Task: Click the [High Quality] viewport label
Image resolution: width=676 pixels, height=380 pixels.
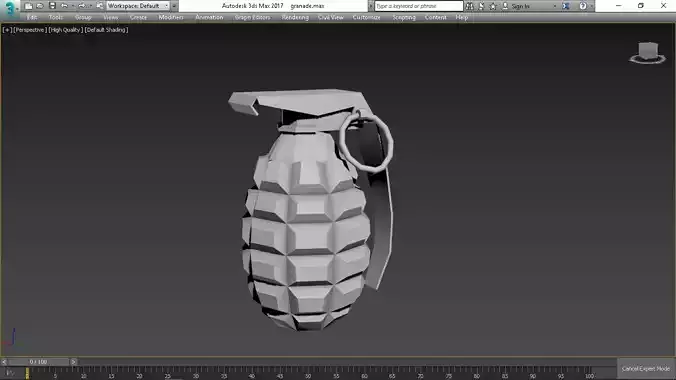Action: (x=65, y=30)
